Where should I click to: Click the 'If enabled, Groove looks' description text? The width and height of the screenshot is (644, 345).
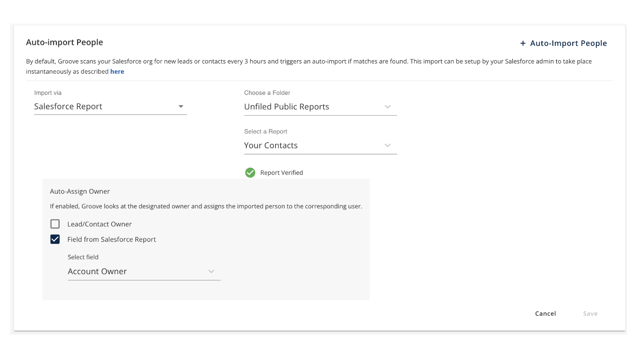tap(206, 206)
